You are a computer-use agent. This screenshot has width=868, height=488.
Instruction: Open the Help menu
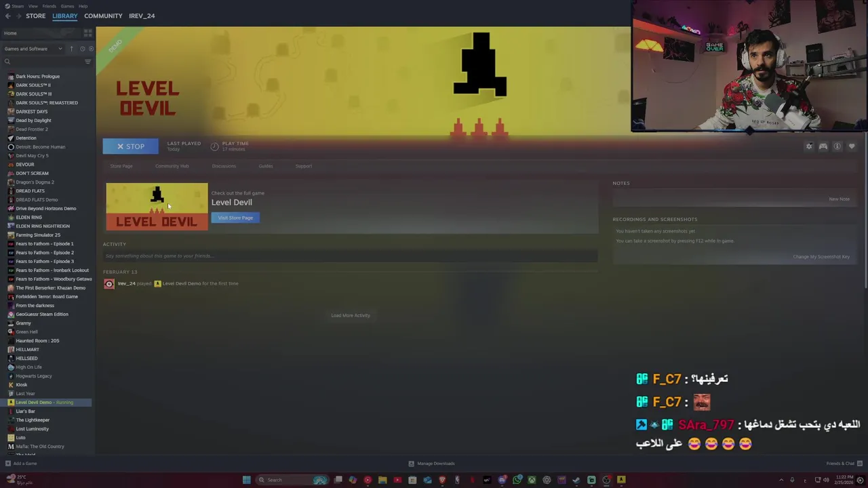83,6
